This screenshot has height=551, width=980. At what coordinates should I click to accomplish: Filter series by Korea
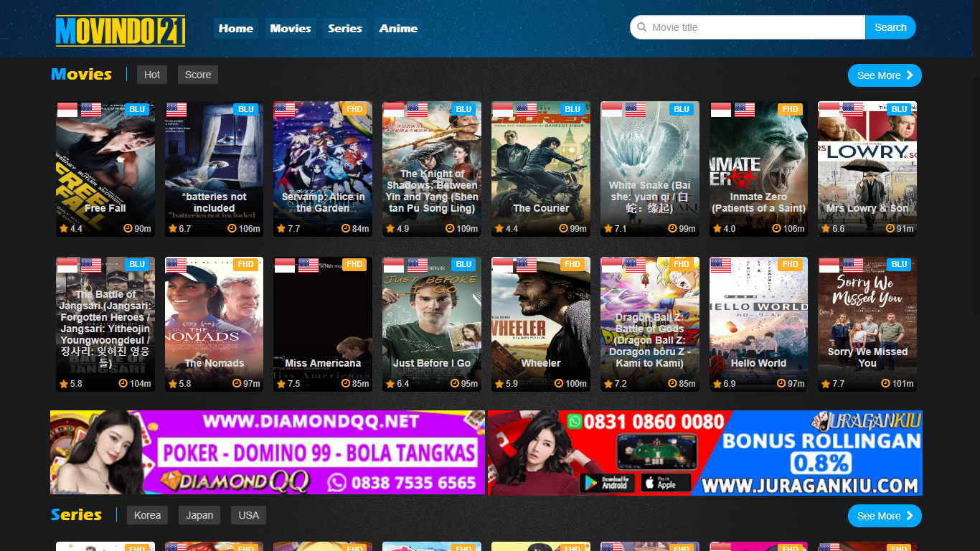[x=148, y=515]
